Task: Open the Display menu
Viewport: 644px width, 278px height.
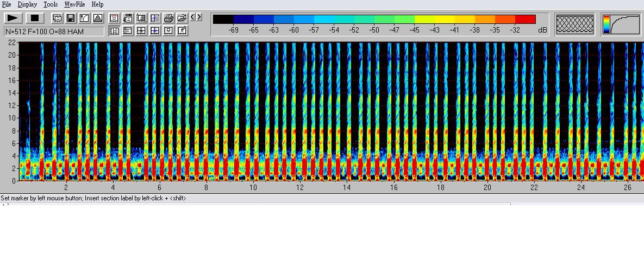Action: (x=27, y=4)
